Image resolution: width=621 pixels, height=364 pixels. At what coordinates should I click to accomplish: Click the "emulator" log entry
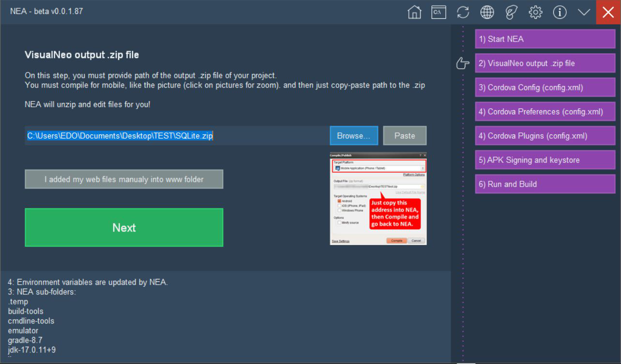click(x=23, y=331)
